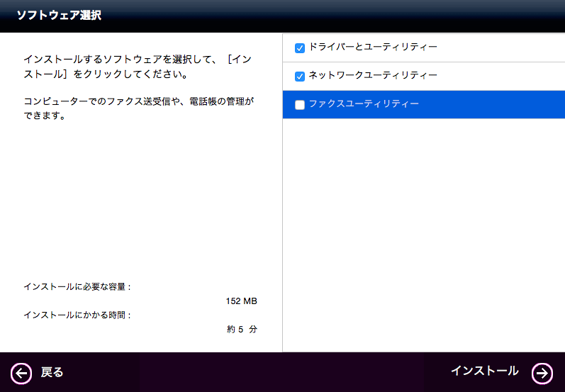Image resolution: width=565 pixels, height=392 pixels.
Task: Select the ドライバーとユーティリティー row label
Action: click(373, 47)
